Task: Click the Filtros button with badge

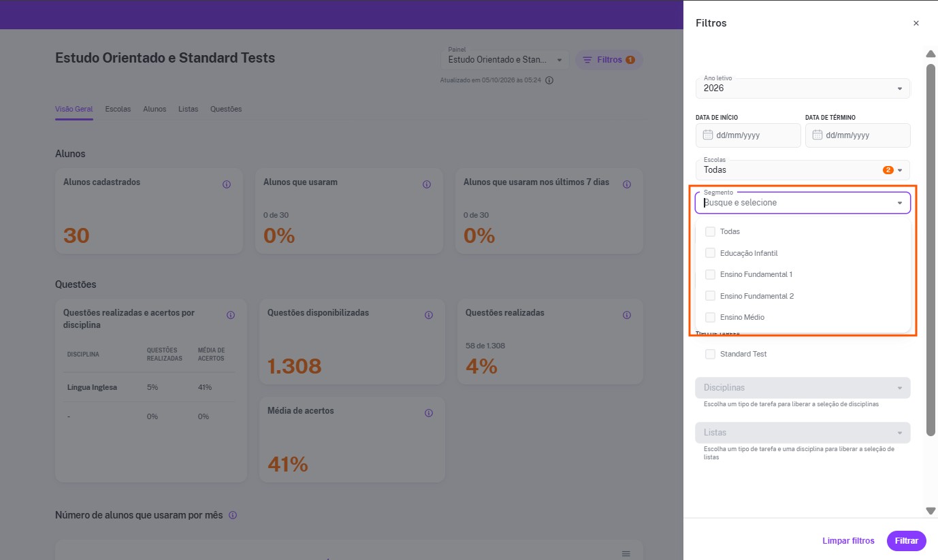Action: 609,60
